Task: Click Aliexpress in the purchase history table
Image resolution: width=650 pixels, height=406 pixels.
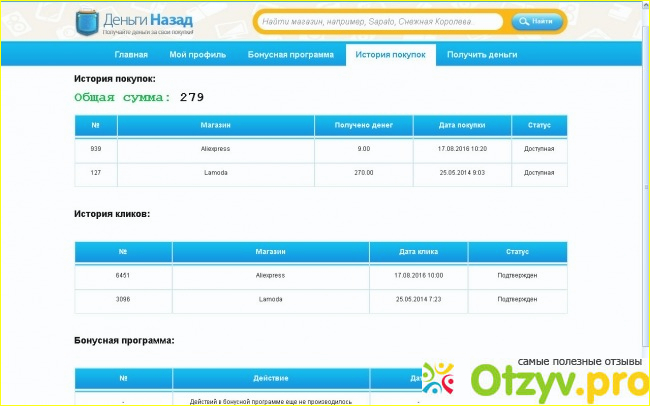Action: 215,149
